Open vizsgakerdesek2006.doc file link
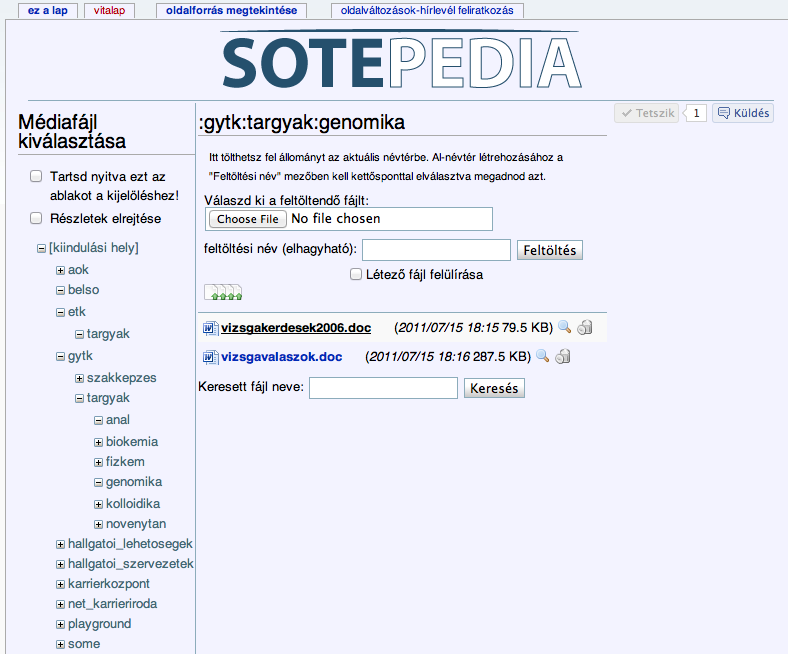 pos(296,328)
